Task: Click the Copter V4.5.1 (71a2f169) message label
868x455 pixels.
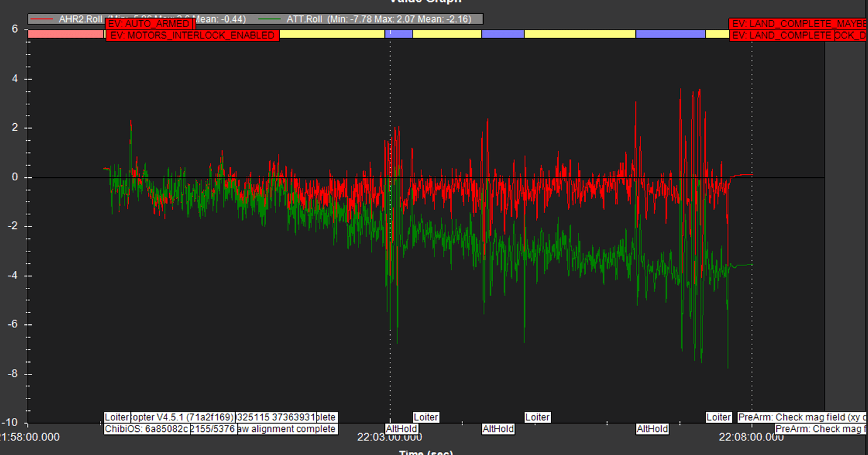Action: click(x=183, y=417)
